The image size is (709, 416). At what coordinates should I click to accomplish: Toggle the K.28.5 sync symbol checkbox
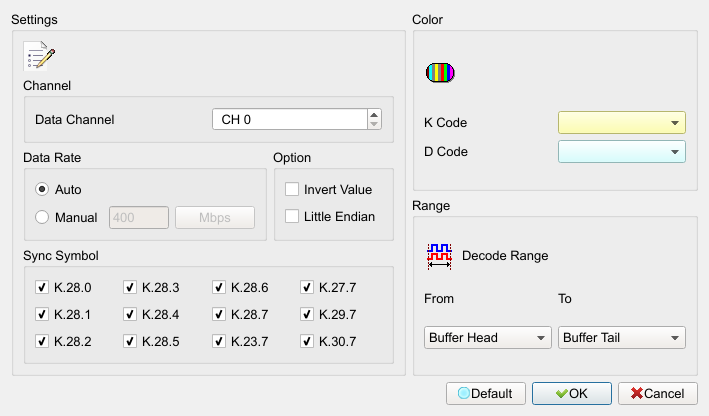(130, 341)
